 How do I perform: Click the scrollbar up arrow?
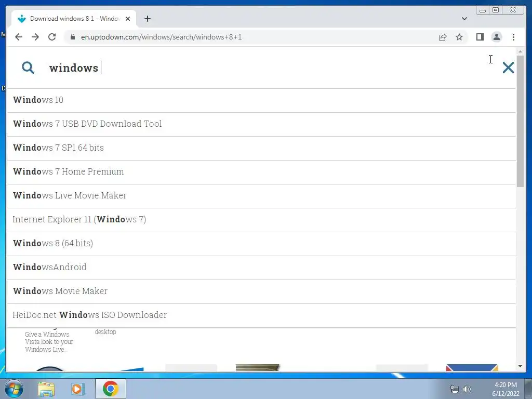coord(520,51)
